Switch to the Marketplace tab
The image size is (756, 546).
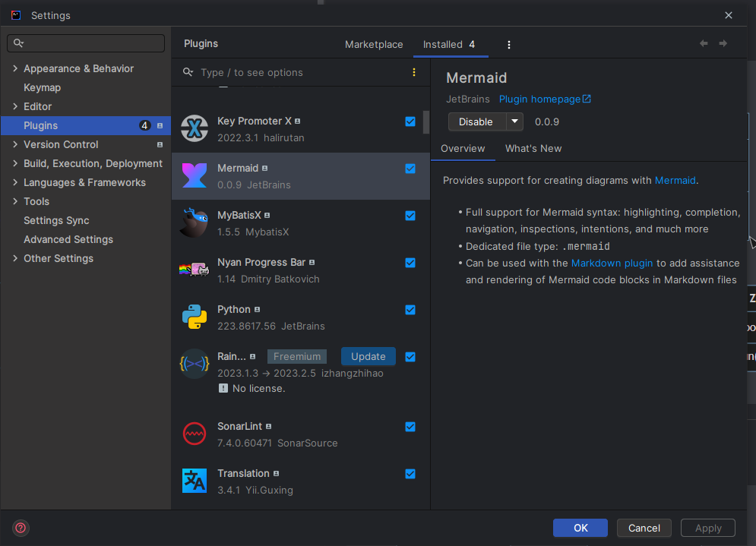pos(374,44)
